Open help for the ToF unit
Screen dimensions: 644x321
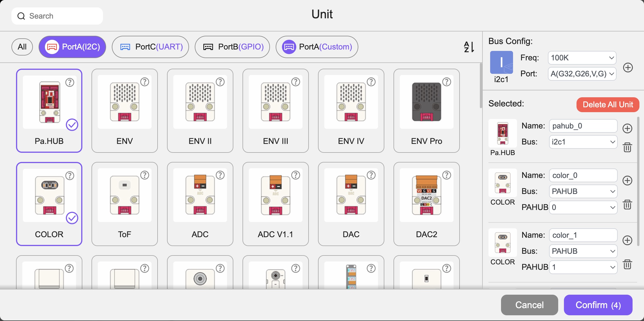[x=145, y=175]
